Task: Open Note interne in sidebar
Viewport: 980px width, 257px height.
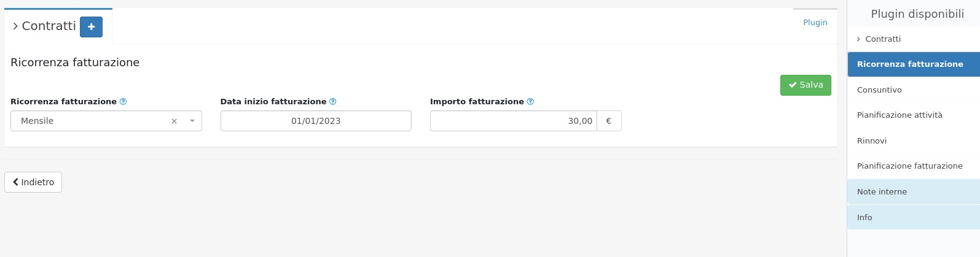Action: [x=882, y=192]
